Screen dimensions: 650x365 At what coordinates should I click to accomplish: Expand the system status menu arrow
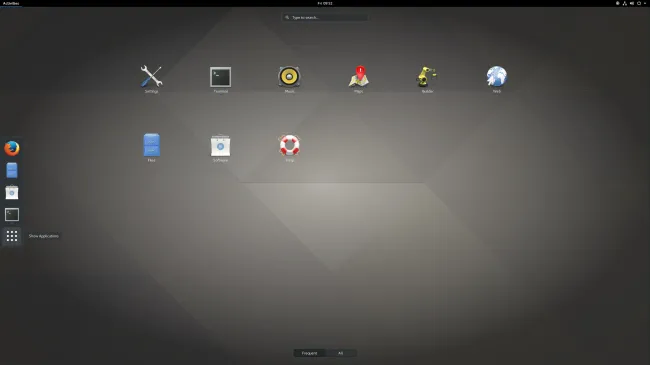pos(645,3)
